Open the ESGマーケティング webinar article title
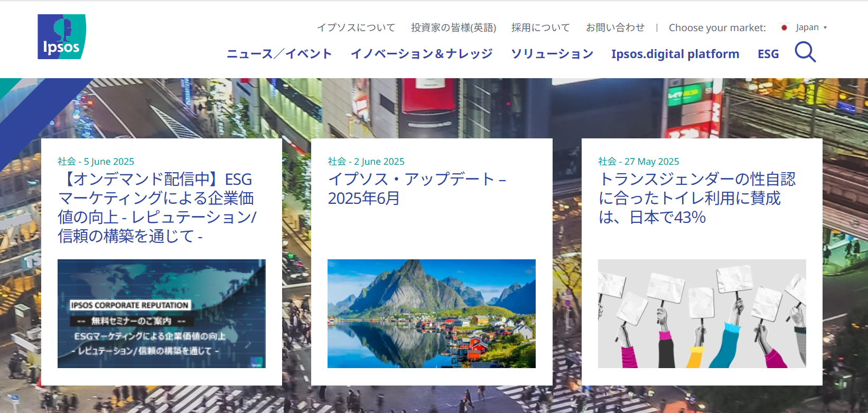 pos(157,208)
